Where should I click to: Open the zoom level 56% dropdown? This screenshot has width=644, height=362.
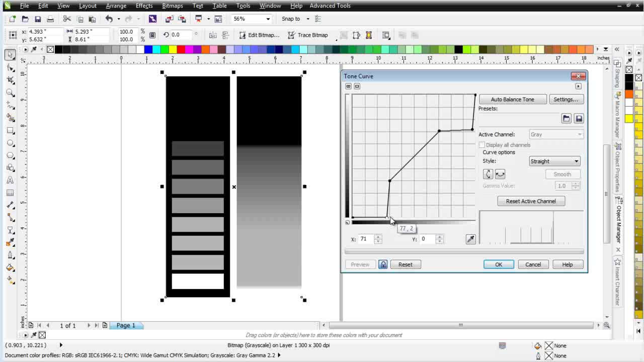tap(268, 19)
